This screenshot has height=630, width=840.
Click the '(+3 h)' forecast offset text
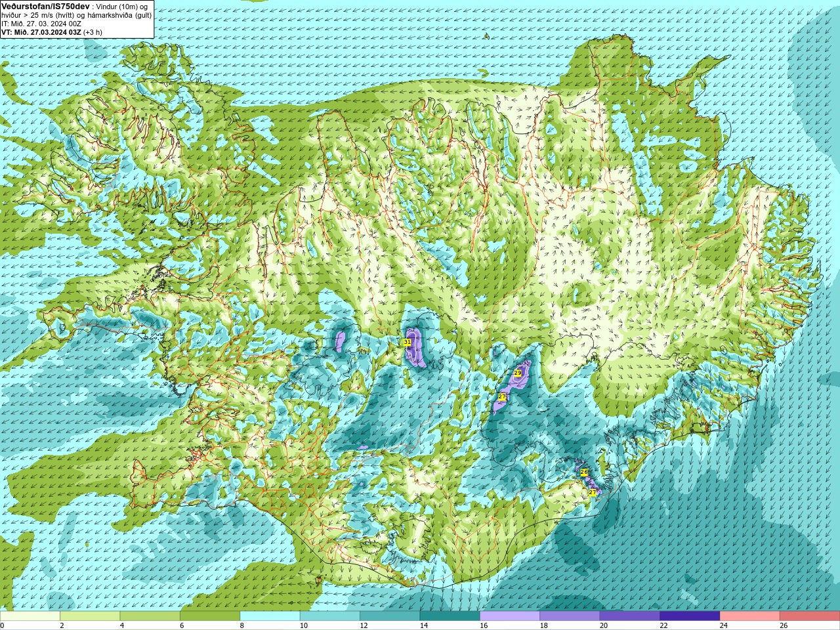coord(93,31)
